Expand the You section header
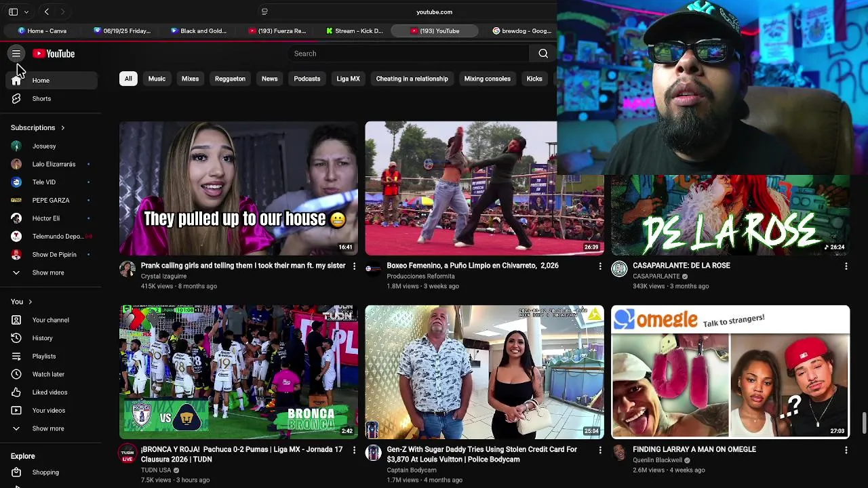This screenshot has width=868, height=488. click(x=22, y=302)
